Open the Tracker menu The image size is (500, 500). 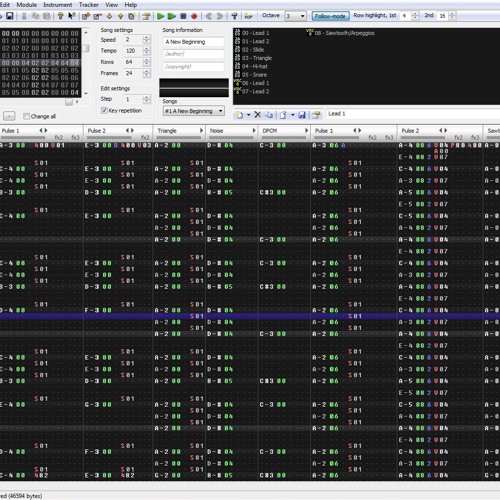(89, 5)
